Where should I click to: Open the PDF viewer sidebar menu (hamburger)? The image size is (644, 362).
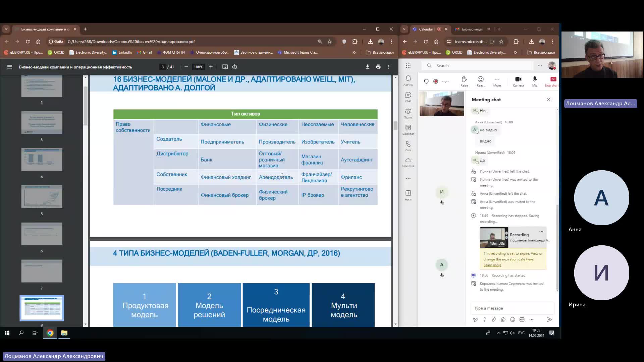(10, 67)
